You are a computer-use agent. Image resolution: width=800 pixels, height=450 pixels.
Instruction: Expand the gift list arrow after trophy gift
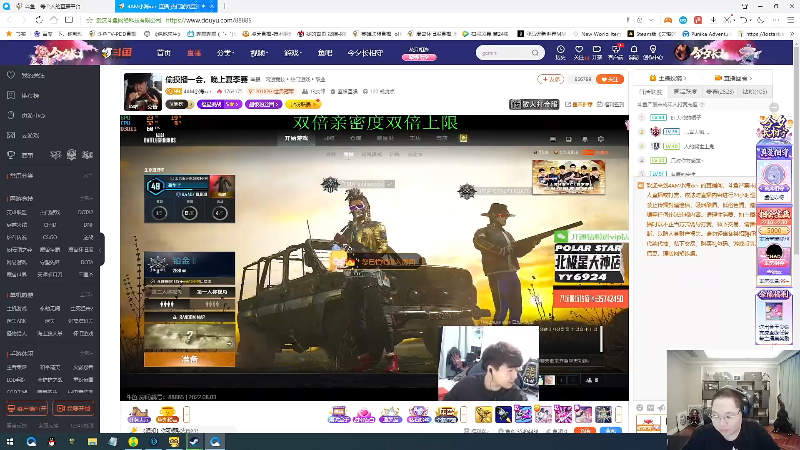[186, 414]
